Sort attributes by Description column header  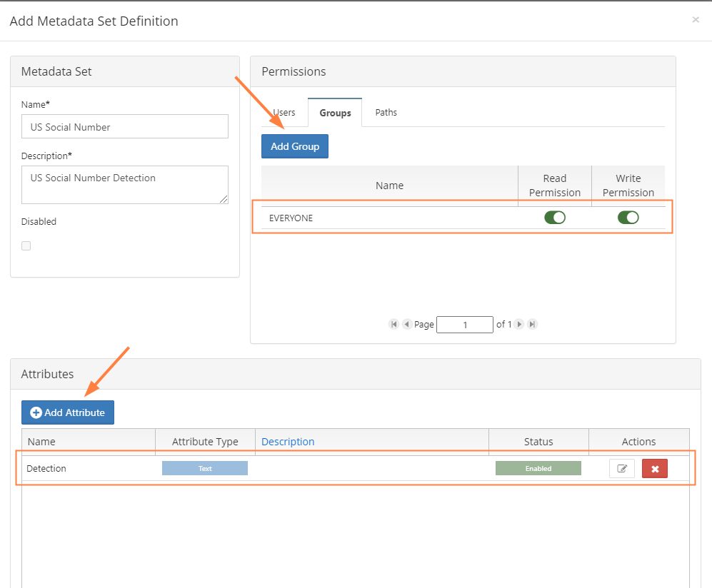pos(288,442)
